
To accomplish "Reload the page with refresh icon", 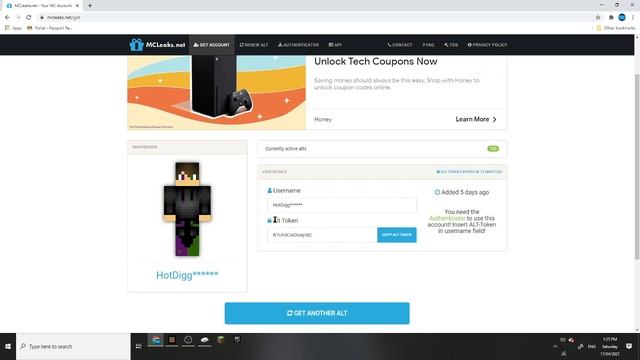I will coord(29,17).
